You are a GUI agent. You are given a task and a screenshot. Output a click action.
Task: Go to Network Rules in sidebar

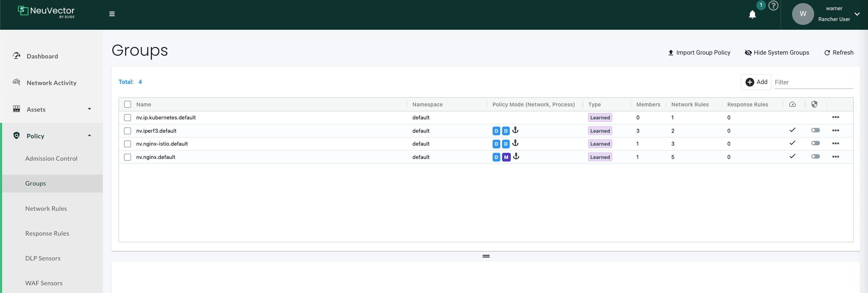pos(46,209)
